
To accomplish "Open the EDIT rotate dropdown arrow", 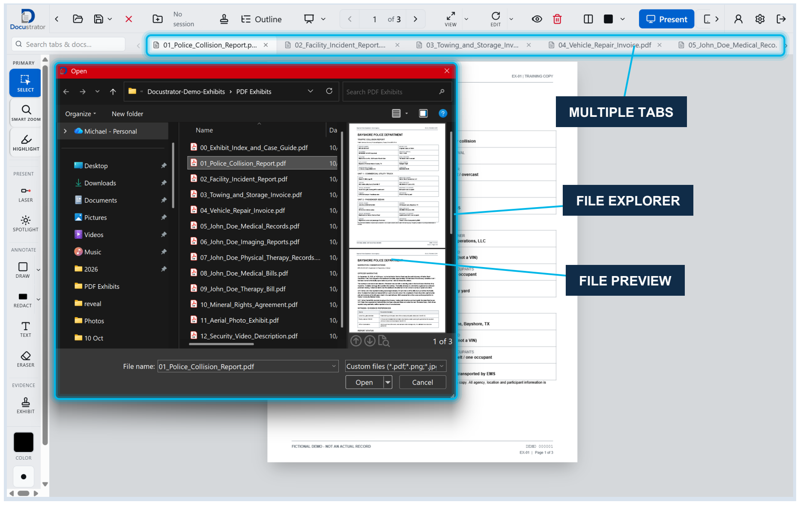I will click(511, 19).
